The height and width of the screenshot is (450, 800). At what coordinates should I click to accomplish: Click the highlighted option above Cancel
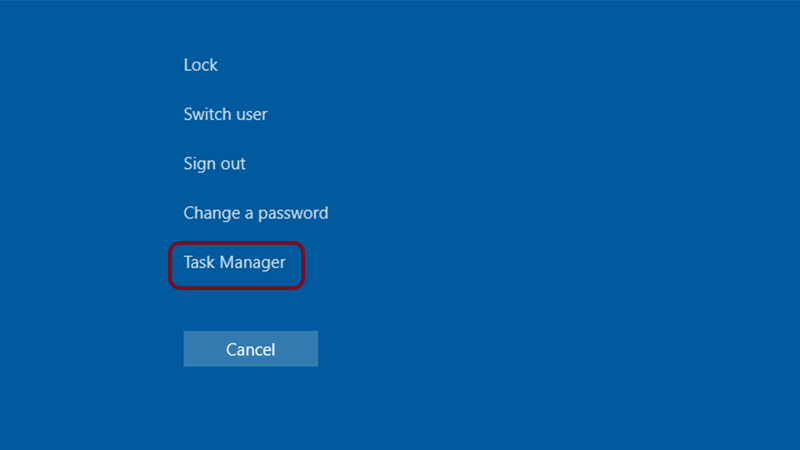(x=235, y=263)
